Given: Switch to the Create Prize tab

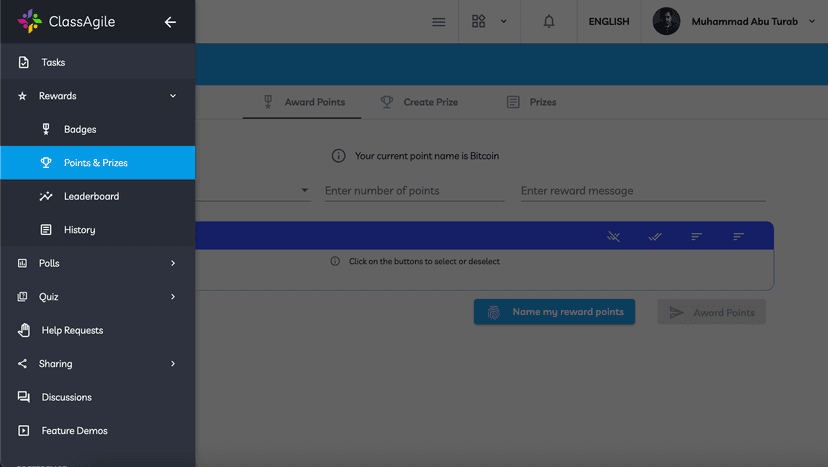Looking at the screenshot, I should pos(419,102).
